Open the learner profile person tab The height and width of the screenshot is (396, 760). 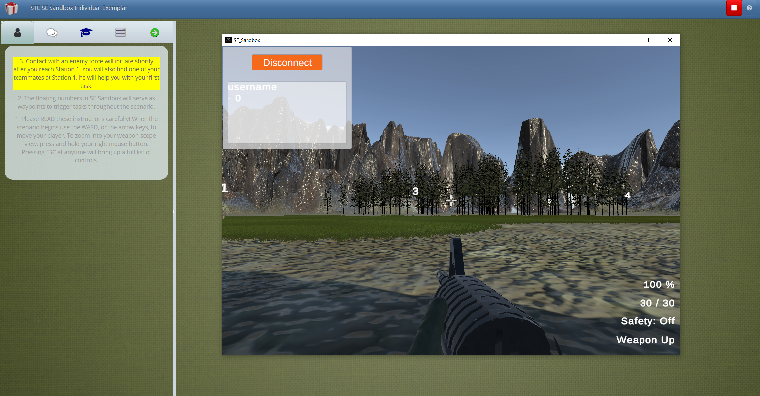pos(17,32)
